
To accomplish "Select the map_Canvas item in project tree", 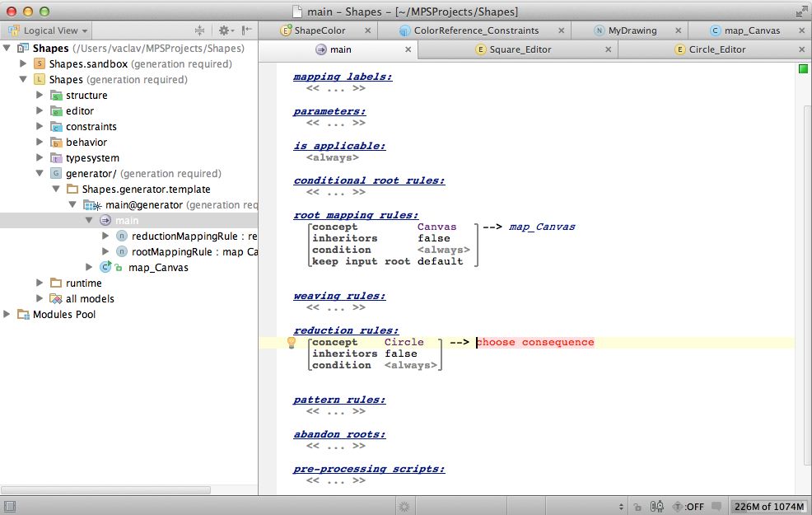I will click(x=158, y=268).
